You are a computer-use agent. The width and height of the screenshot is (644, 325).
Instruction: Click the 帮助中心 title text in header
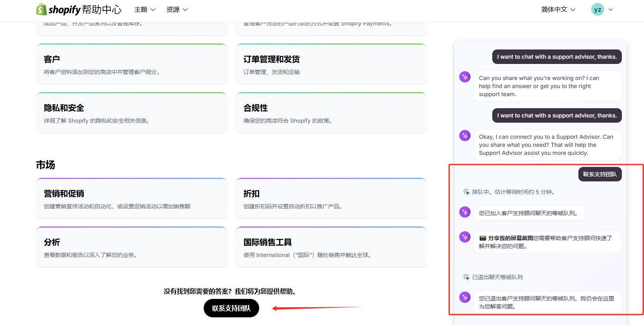point(101,9)
